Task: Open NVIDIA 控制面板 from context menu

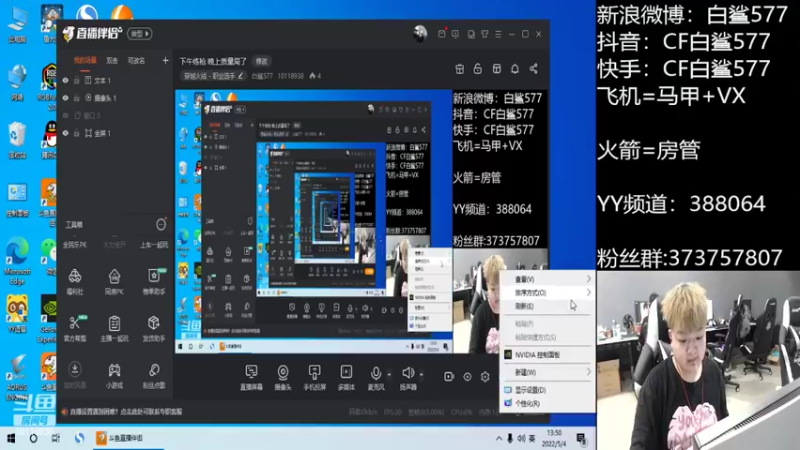Action: 547,355
